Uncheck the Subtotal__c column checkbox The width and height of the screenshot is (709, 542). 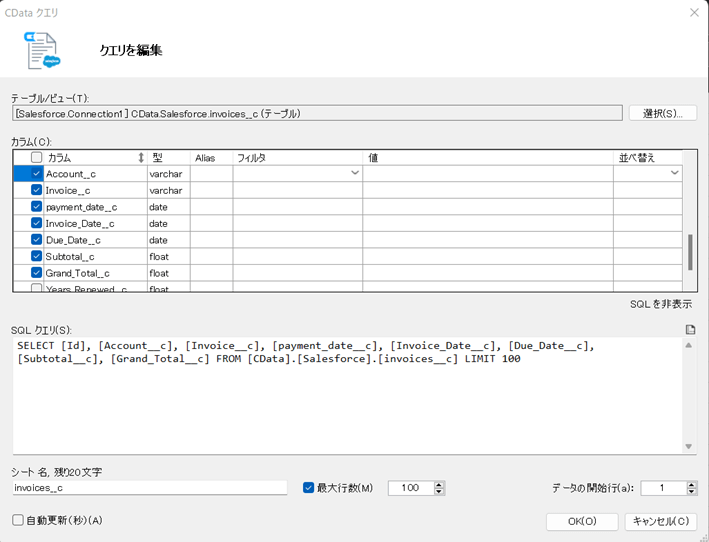pos(37,256)
